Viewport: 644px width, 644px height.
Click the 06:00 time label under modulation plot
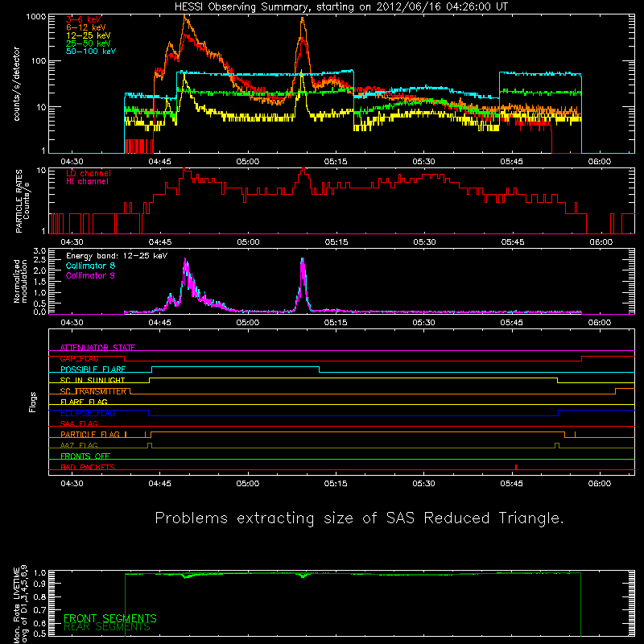click(600, 323)
